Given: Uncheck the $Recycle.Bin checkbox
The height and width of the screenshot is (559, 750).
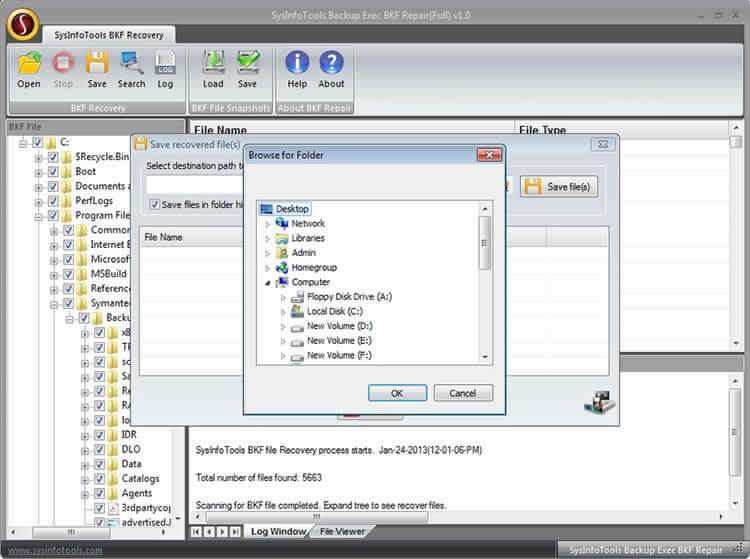Looking at the screenshot, I should pyautogui.click(x=53, y=157).
